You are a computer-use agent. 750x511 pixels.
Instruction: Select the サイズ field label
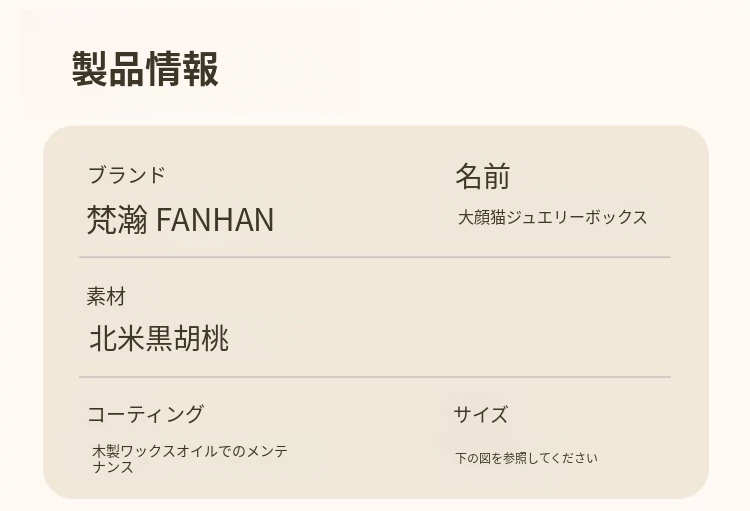(x=480, y=414)
